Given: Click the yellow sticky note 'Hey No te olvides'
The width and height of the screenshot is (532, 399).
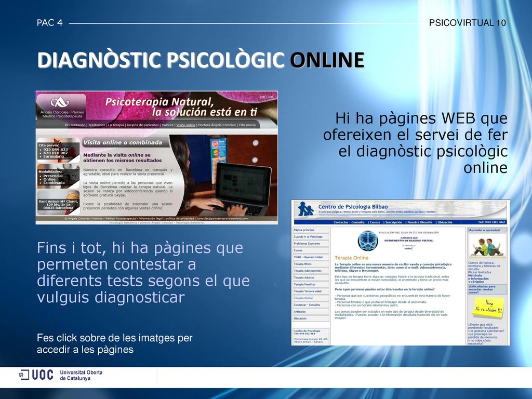Looking at the screenshot, I should pyautogui.click(x=488, y=307).
